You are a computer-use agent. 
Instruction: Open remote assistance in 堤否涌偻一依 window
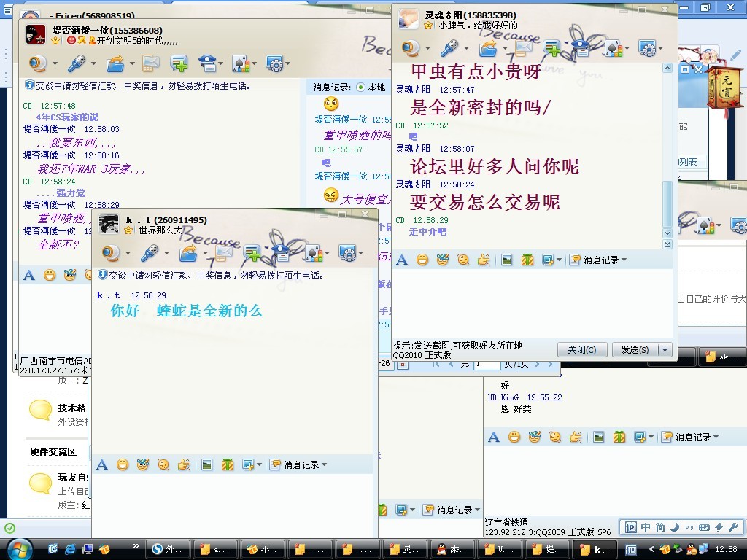click(208, 63)
